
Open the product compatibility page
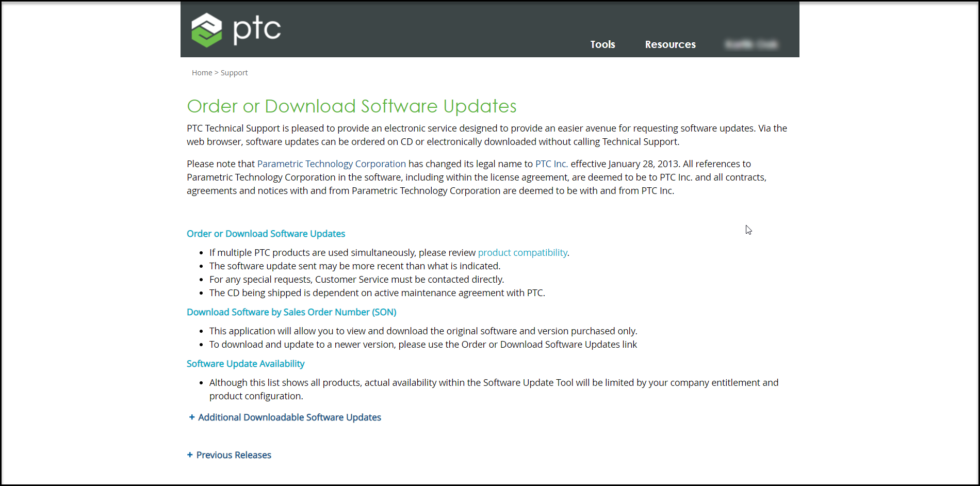tap(522, 252)
